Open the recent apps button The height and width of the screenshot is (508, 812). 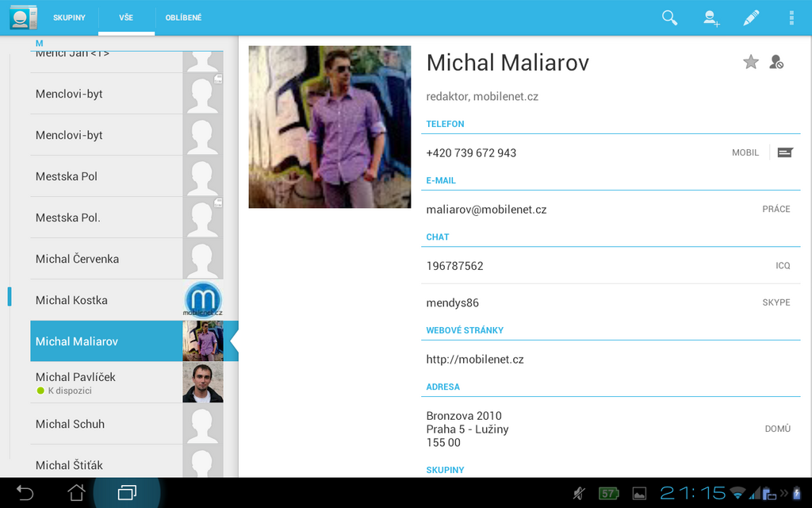127,493
